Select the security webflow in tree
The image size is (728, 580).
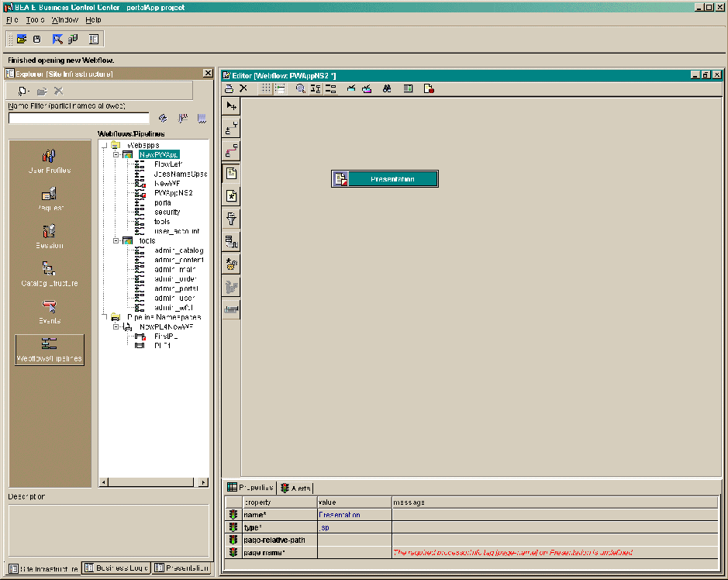[x=167, y=212]
